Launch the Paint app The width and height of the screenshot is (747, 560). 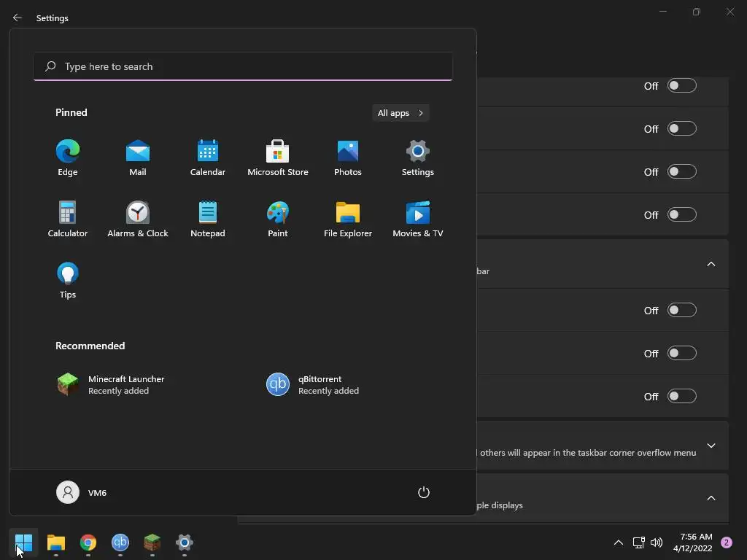278,219
